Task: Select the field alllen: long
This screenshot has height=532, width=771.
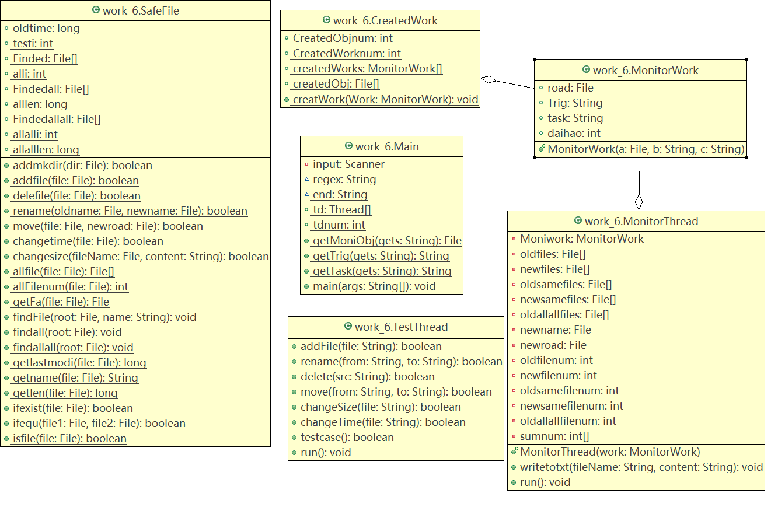Action: pos(40,104)
